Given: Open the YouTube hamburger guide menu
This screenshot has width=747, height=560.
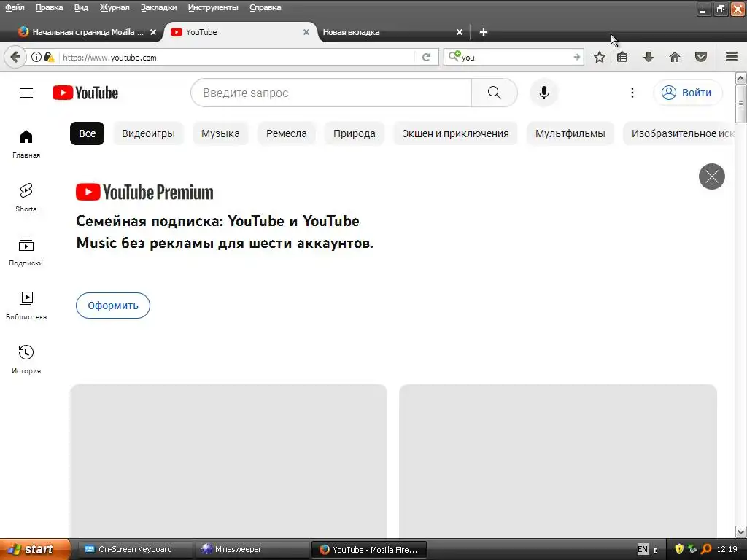Looking at the screenshot, I should (x=26, y=93).
